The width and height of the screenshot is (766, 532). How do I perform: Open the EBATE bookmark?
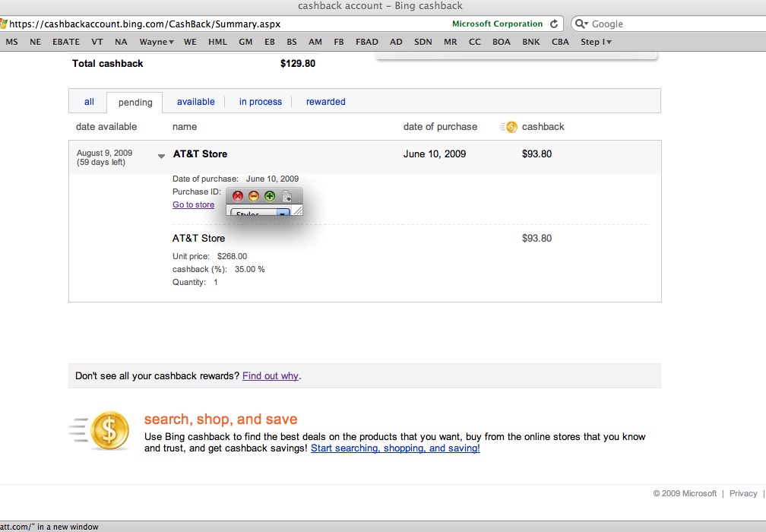pos(66,42)
